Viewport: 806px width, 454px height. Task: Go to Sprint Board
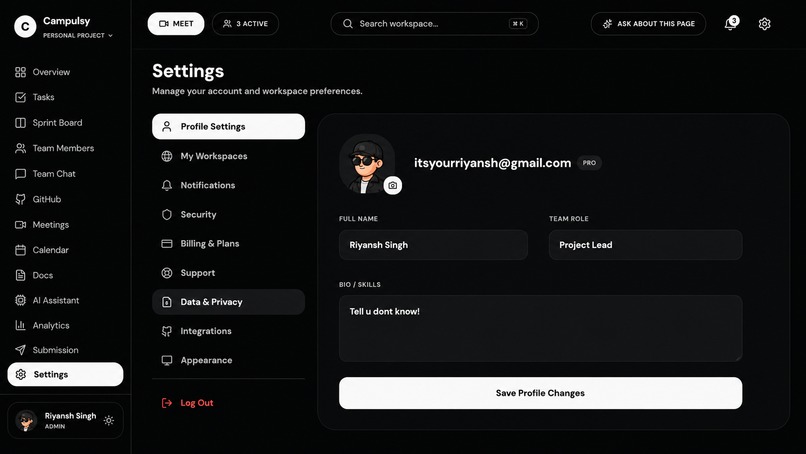(x=65, y=123)
